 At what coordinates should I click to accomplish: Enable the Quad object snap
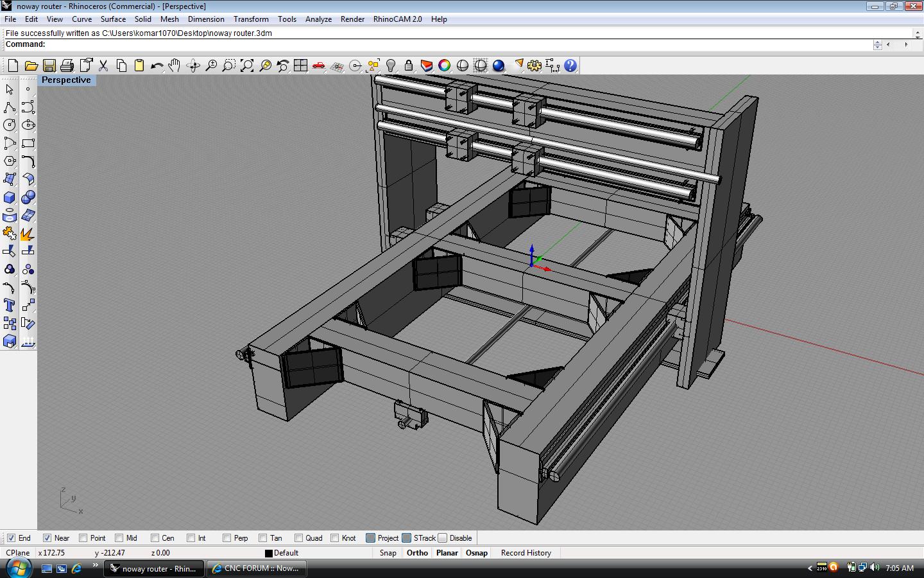(x=298, y=538)
